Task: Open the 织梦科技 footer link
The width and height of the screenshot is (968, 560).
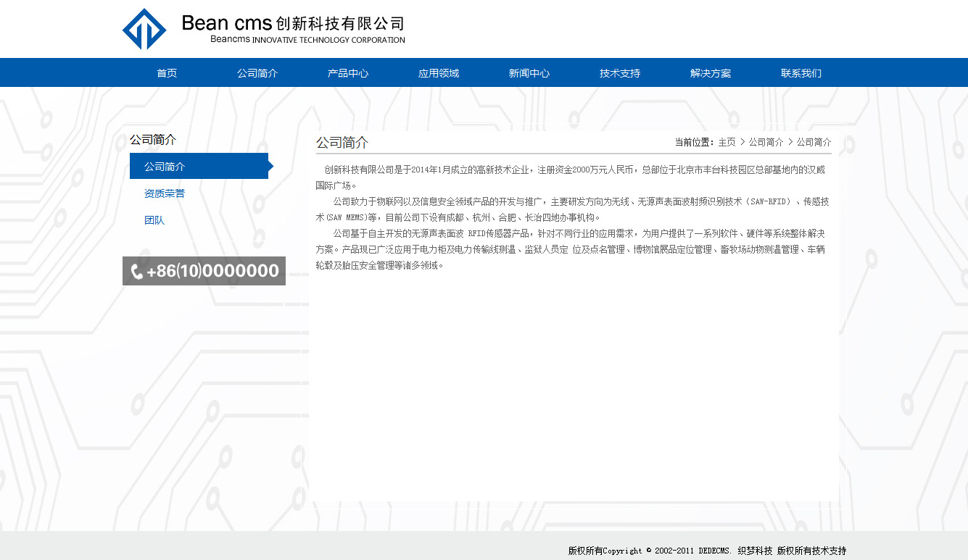Action: click(755, 551)
